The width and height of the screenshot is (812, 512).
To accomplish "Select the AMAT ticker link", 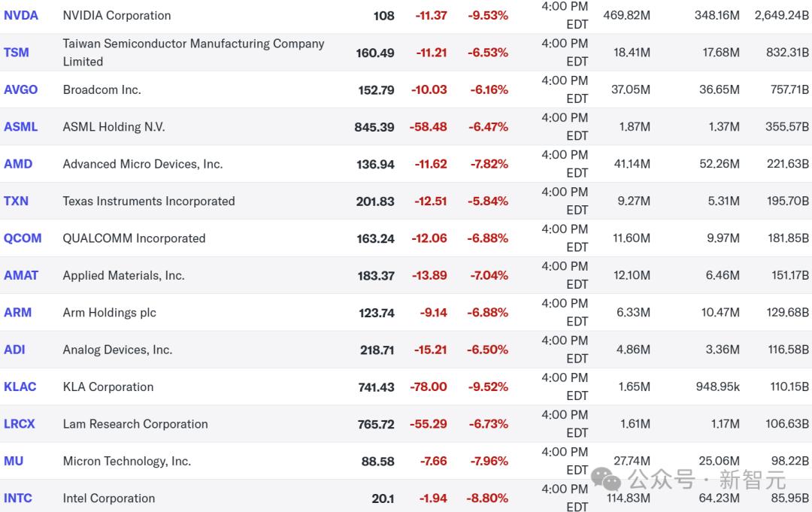I will tap(21, 275).
